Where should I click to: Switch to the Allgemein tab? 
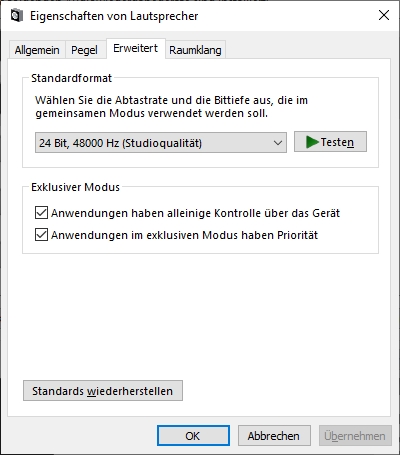pyautogui.click(x=37, y=50)
